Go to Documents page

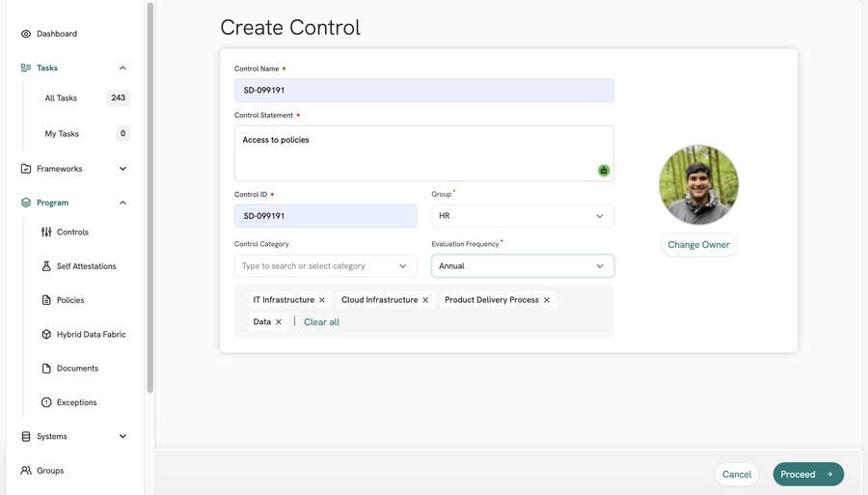[77, 369]
